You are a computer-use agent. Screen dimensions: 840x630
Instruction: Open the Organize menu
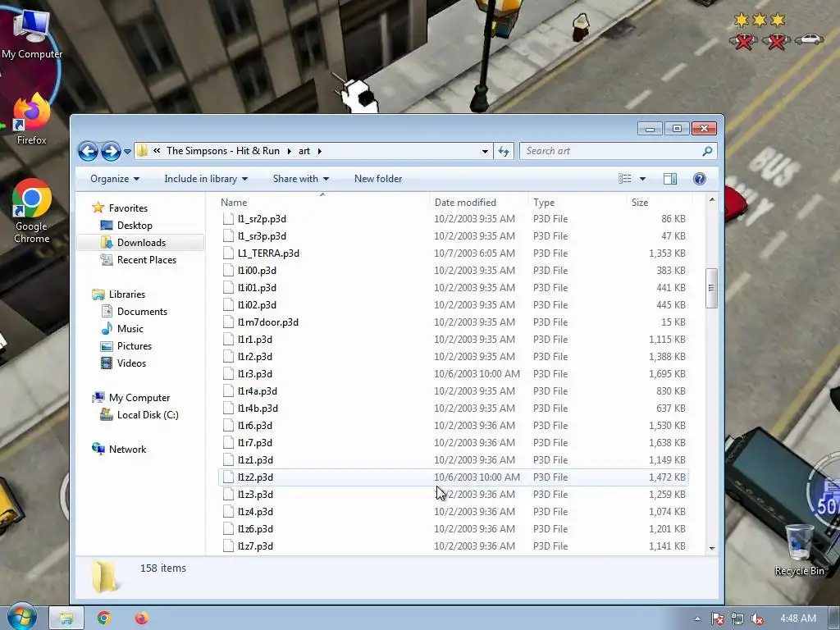click(115, 179)
